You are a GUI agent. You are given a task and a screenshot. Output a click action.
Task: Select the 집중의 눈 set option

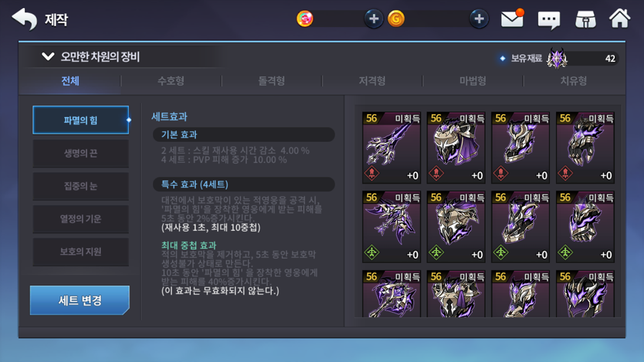[80, 186]
